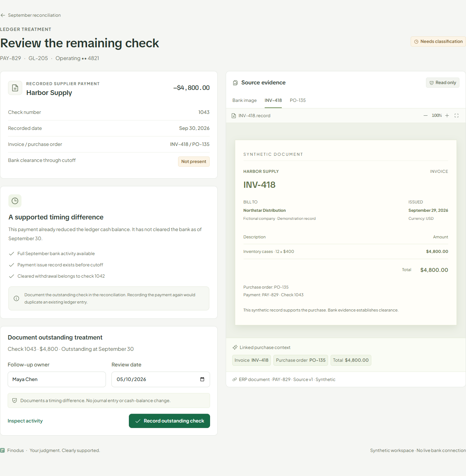Screen dimensions: 466x476
Task: Click the Sep 30, 2026 recorded date
Action: (x=194, y=128)
